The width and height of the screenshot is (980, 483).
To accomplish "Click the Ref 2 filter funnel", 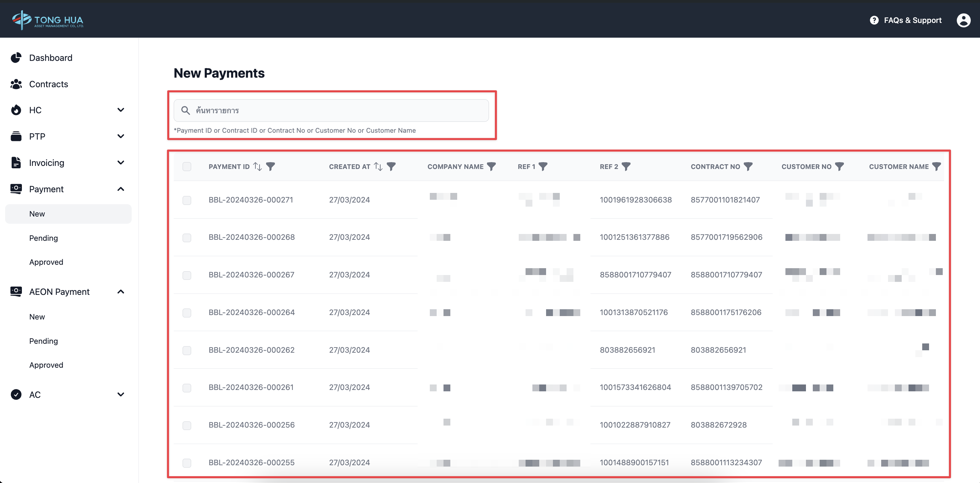I will tap(626, 166).
